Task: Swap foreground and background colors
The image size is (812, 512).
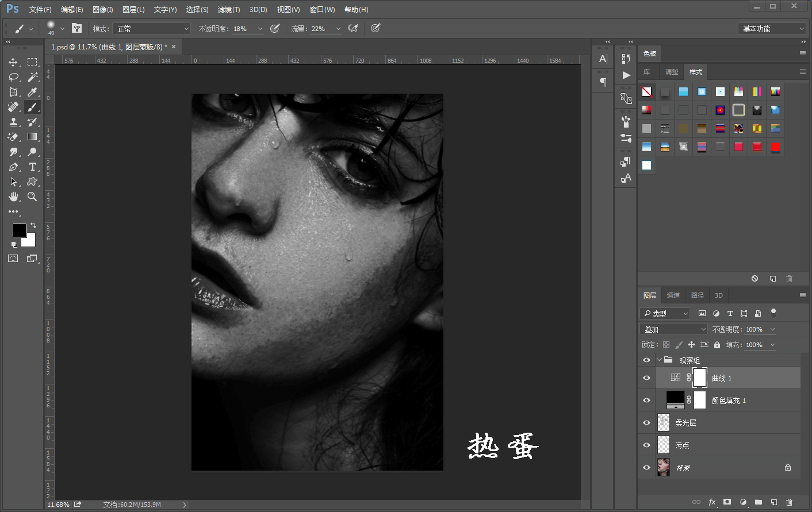Action: click(x=33, y=225)
